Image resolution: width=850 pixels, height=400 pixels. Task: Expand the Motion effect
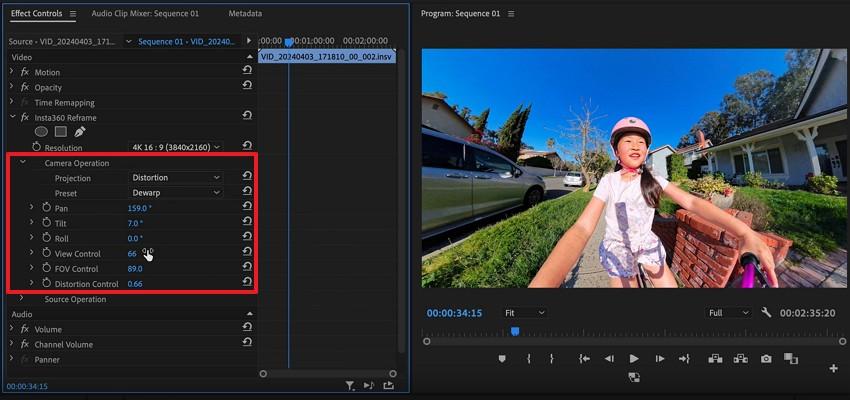click(x=11, y=72)
